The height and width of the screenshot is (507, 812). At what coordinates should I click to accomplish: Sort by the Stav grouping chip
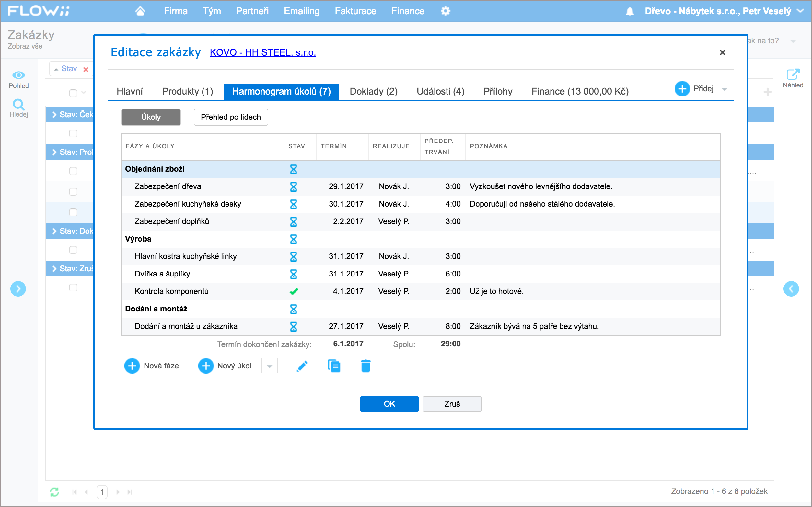[69, 69]
